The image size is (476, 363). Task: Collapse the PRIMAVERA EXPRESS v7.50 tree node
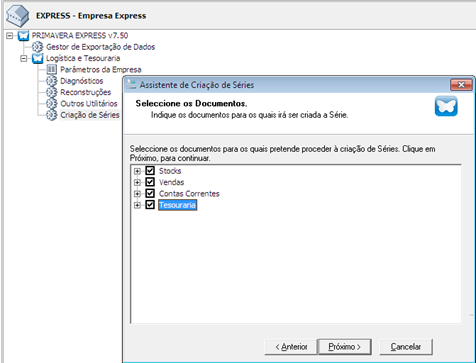click(x=10, y=36)
